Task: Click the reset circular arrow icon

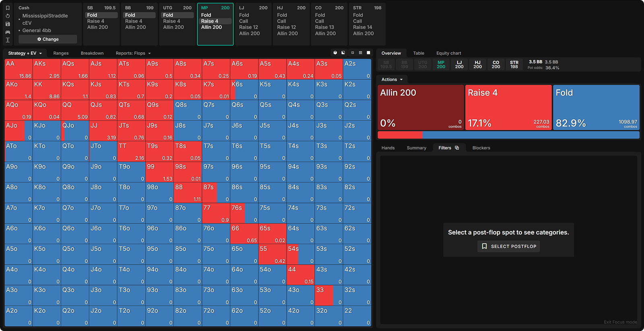Action: pyautogui.click(x=8, y=16)
